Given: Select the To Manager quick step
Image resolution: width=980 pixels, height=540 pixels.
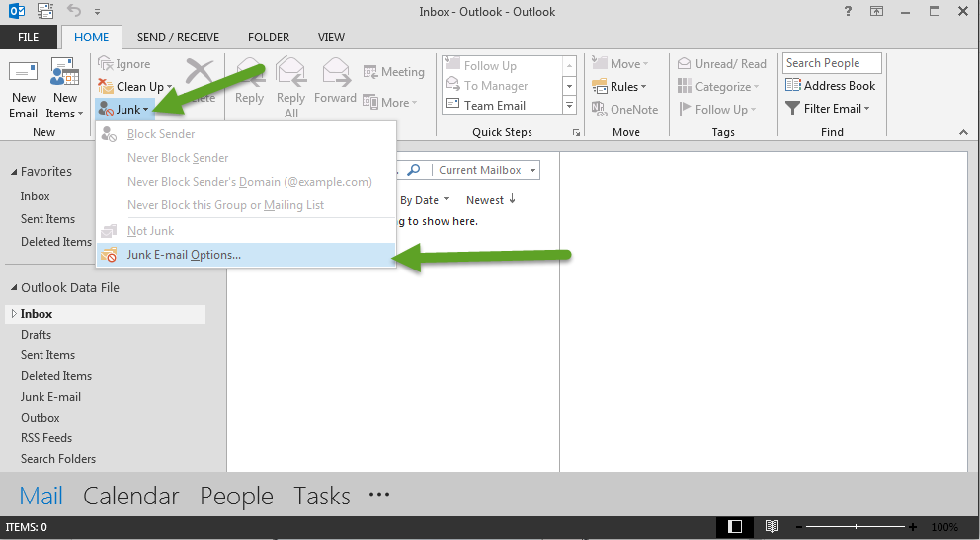Looking at the screenshot, I should [x=503, y=86].
